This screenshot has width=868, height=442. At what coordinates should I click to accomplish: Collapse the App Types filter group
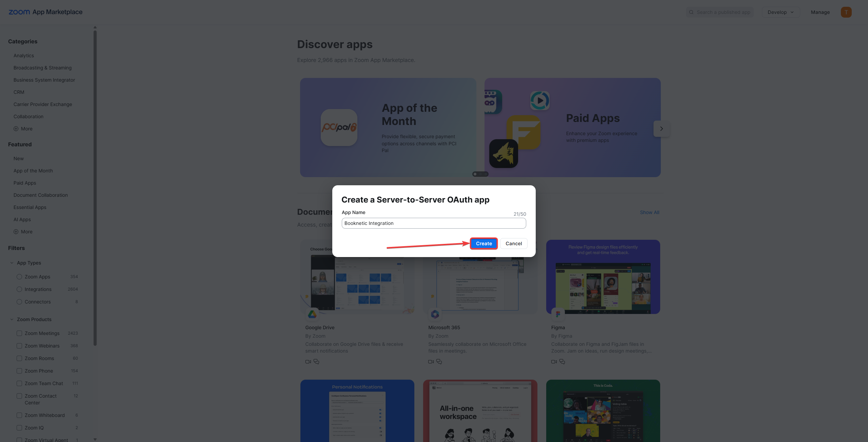coord(12,263)
